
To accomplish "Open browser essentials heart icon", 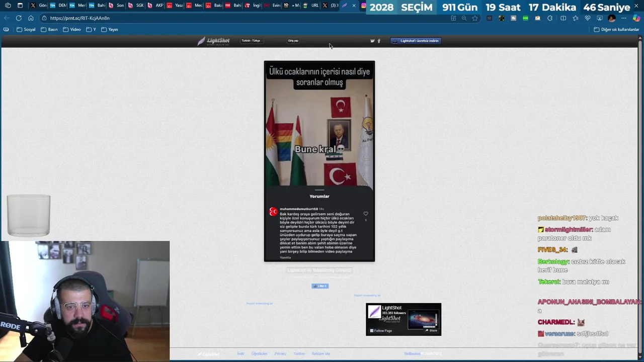I will (x=588, y=18).
